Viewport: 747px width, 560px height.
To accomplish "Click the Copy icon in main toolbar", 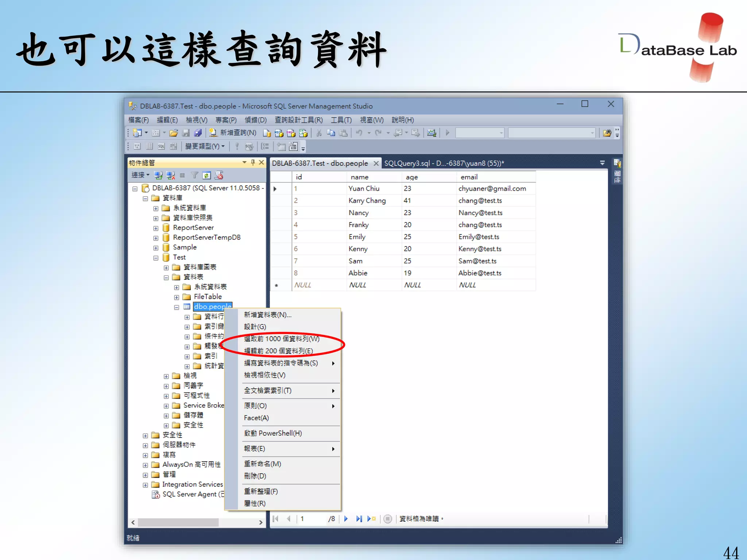I will pos(331,133).
